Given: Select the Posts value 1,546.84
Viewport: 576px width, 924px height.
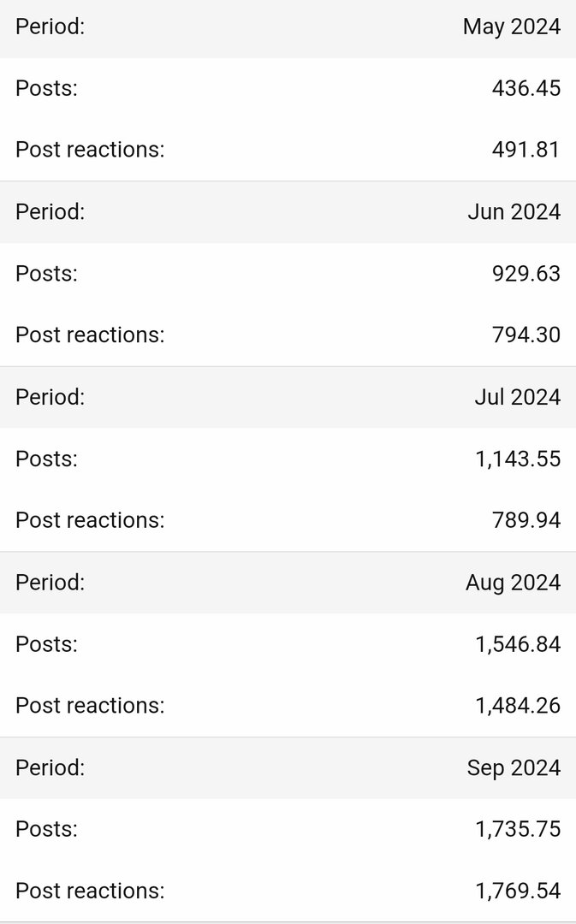Looking at the screenshot, I should coord(518,644).
